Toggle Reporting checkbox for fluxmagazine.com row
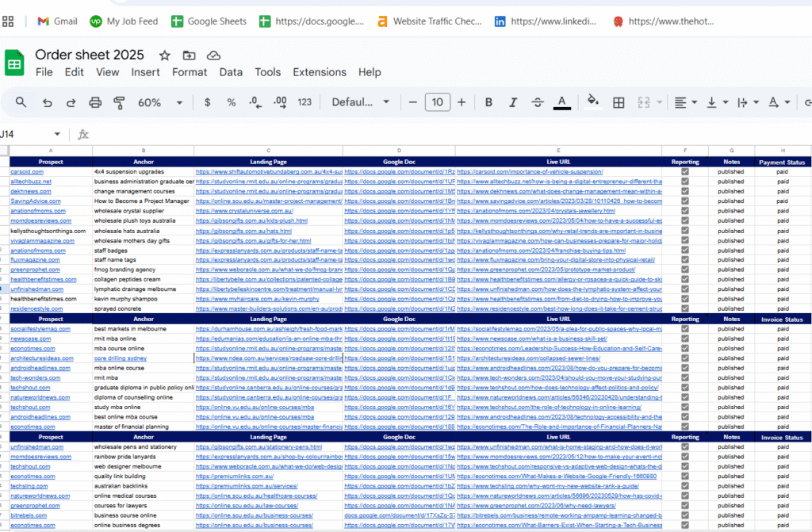Viewport: 812px width, 532px height. [685, 260]
